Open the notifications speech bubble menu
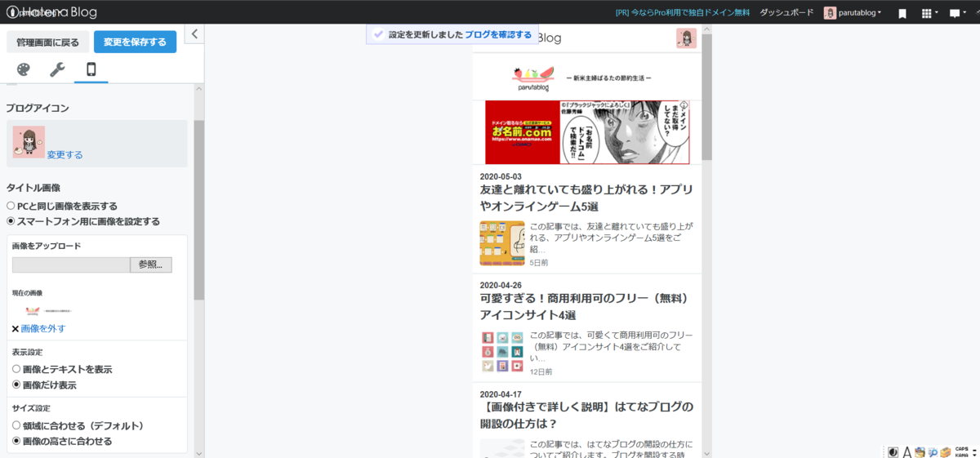The height and width of the screenshot is (458, 980). (958, 13)
